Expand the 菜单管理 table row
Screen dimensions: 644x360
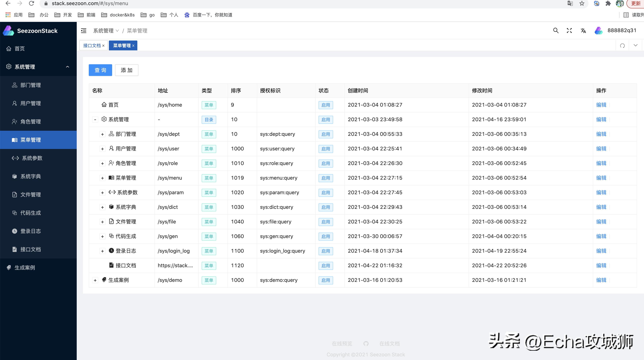tap(102, 178)
